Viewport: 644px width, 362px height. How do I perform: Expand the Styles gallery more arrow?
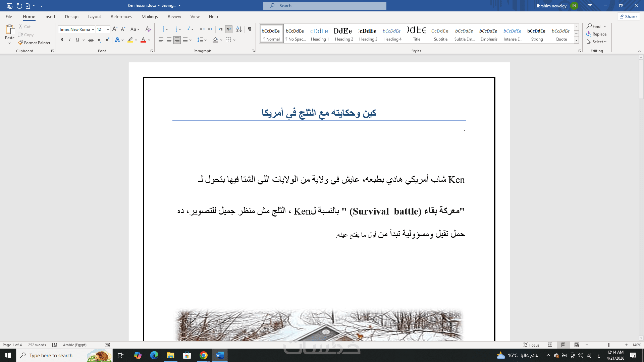point(576,40)
